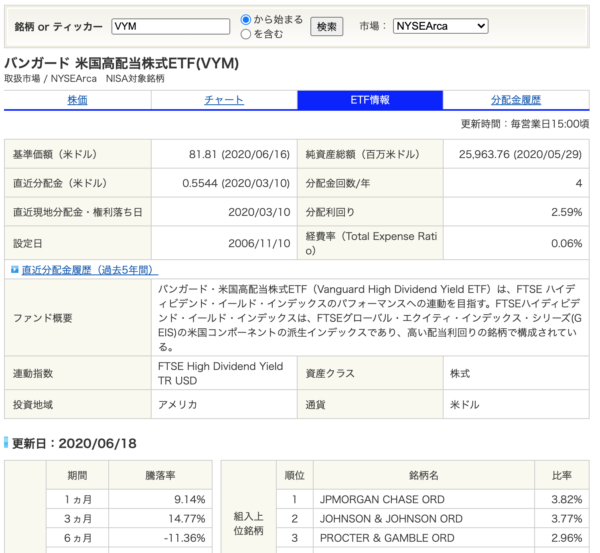This screenshot has height=553, width=600.
Task: Click the 1ヵ月 return value 9.14%
Action: [x=190, y=499]
